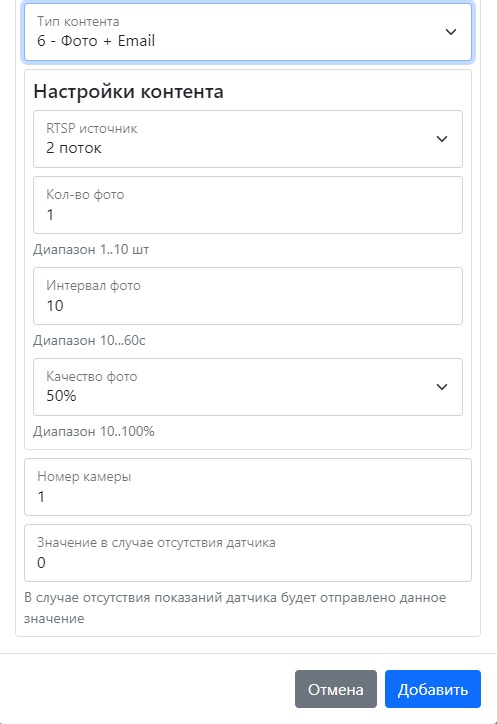Screen dimensions: 497x724
Task: Click the hint text Диапазон 10...60с
Action: (x=89, y=341)
